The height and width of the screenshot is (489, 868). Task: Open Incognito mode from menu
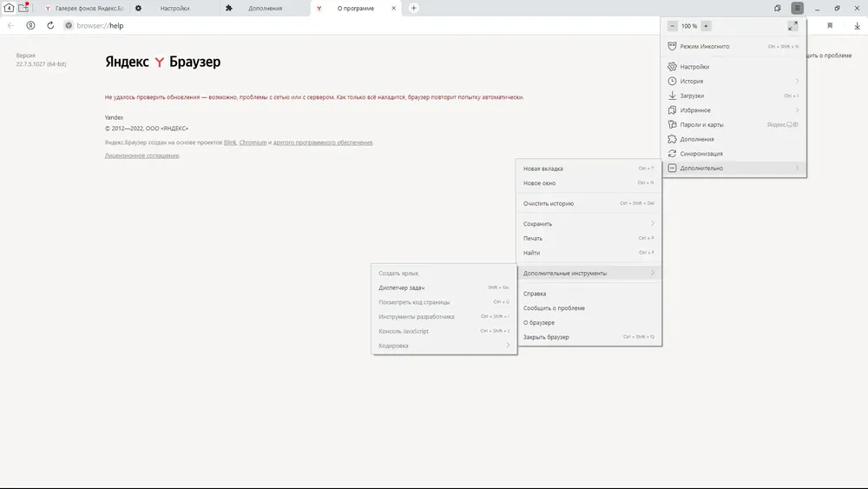(x=733, y=47)
